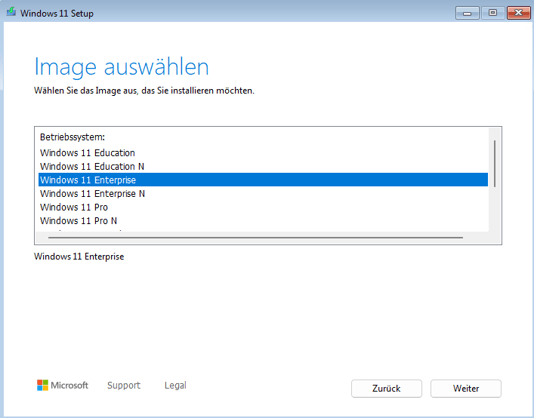Click the vertical scrollbar of the list
This screenshot has width=534, height=418.
click(x=494, y=163)
